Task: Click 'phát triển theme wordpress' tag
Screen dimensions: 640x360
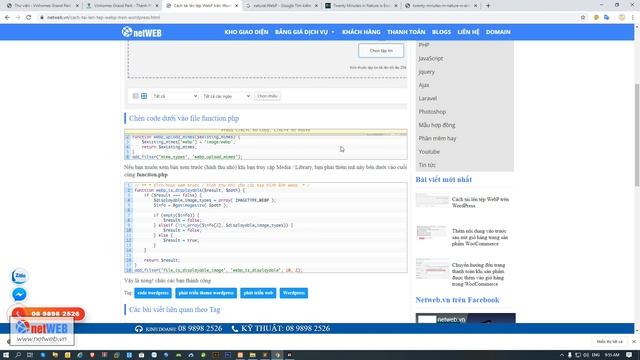Action: 206,293
